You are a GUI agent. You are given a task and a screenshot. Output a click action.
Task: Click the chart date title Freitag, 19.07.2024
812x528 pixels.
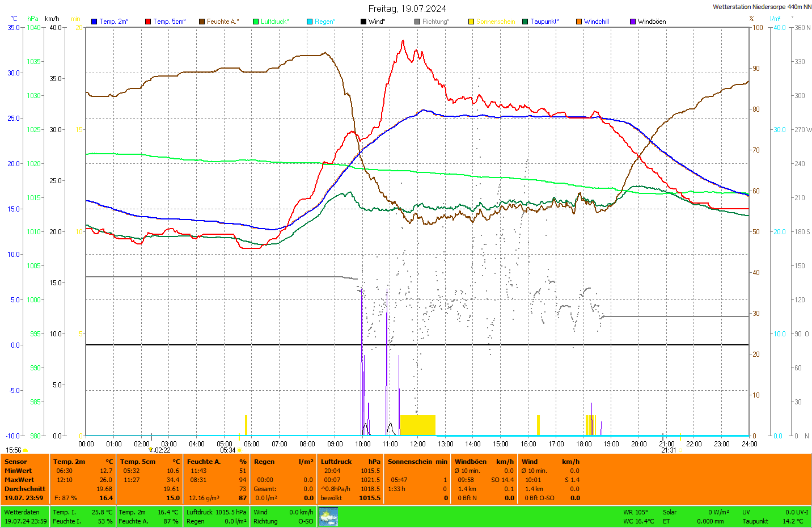(x=407, y=9)
